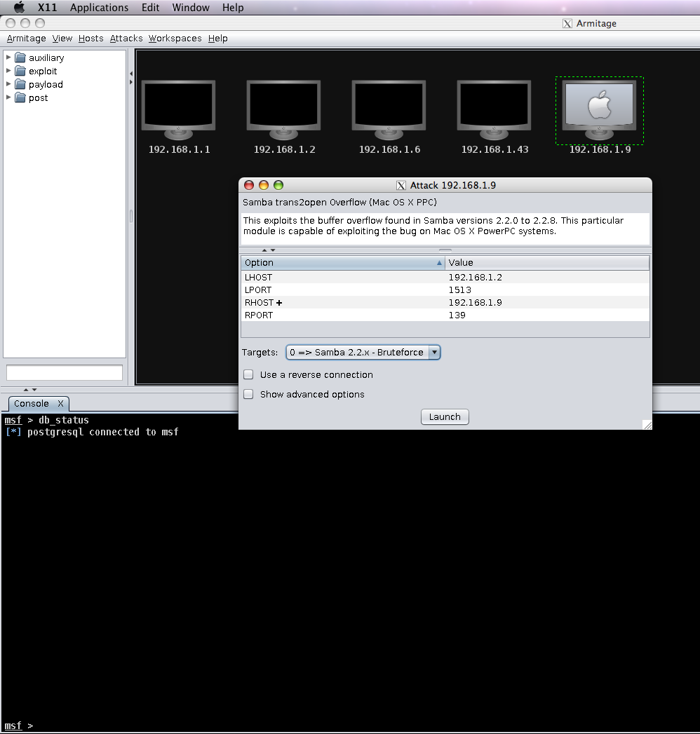
Task: Select the 192.168.1.6 host monitor icon
Action: pos(389,110)
